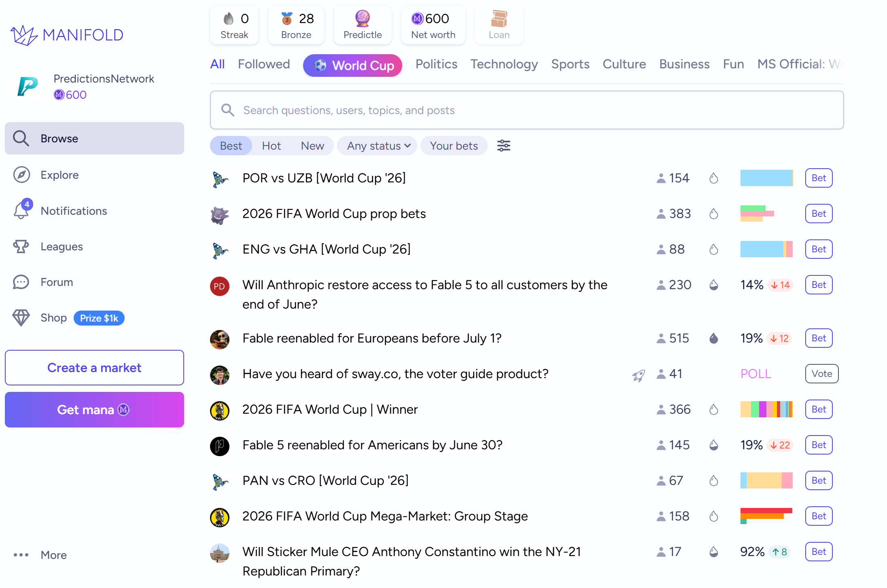Click the Notifications bell icon
The image size is (887, 588).
(x=21, y=210)
